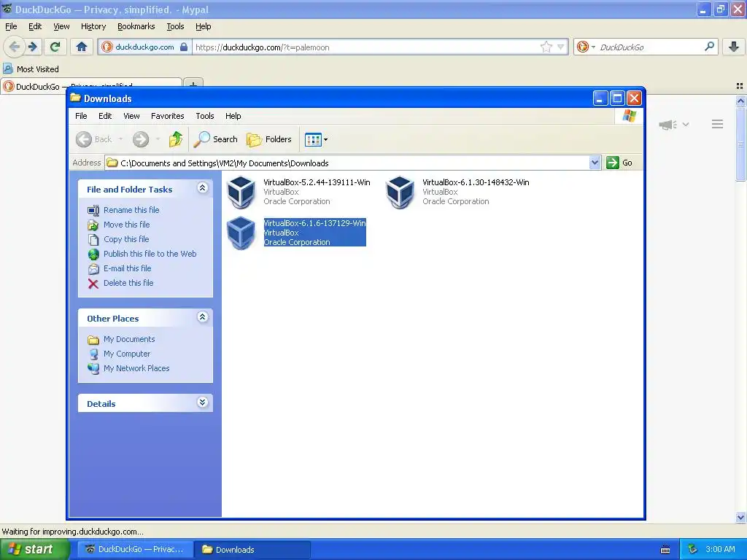Click the VirtualBox-6.1.6-137129-Win installer icon
Viewport: 747px width, 560px height.
[241, 233]
